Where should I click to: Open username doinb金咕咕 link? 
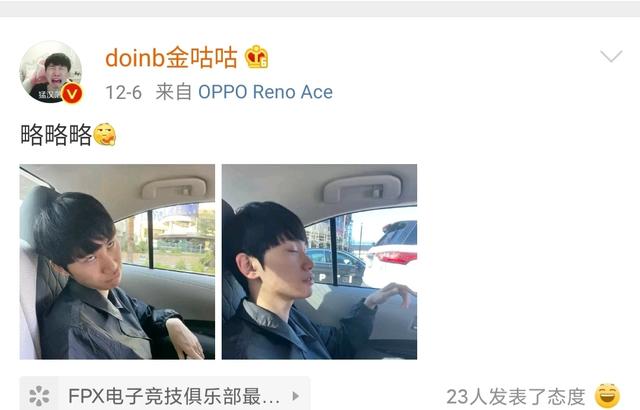[171, 57]
